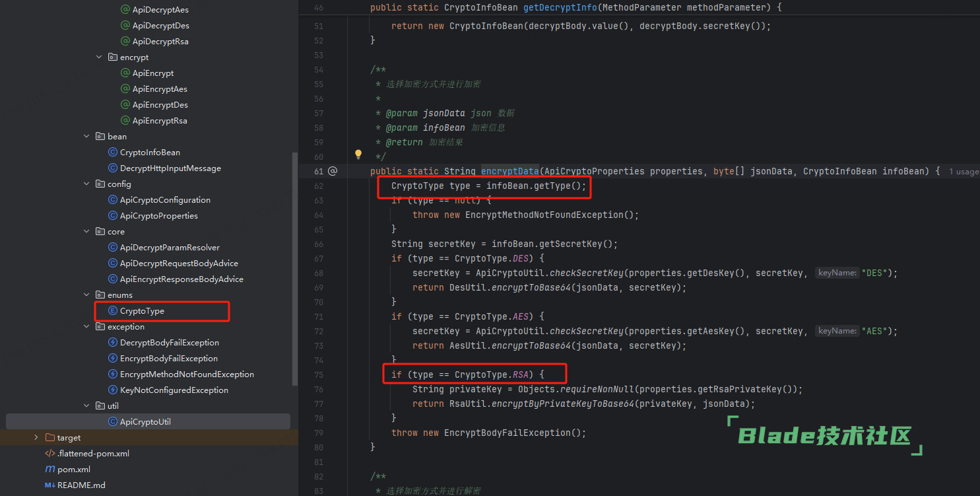Screen dimensions: 980x496
Task: Click the keyName hint before "AES"
Action: click(837, 331)
